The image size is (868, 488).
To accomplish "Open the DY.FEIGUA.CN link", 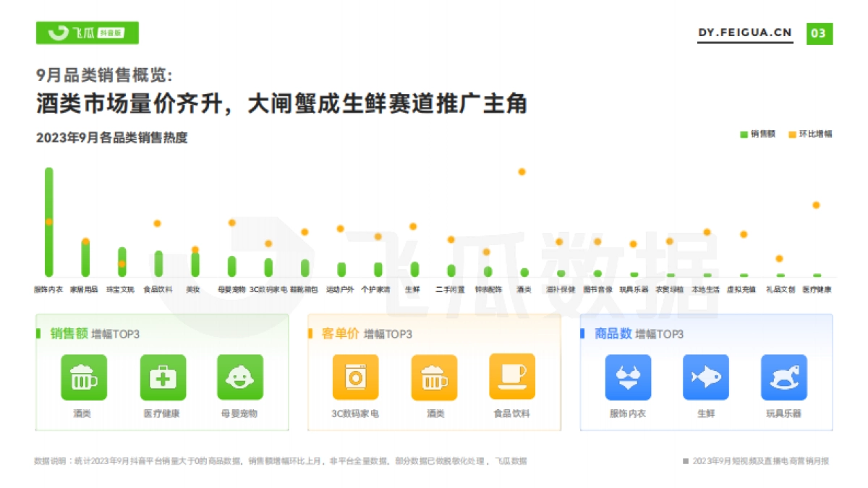I will click(746, 32).
